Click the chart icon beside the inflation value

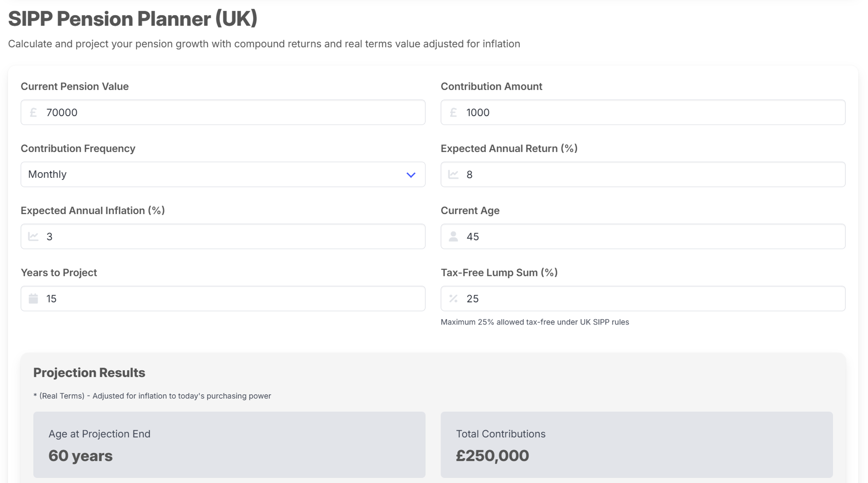33,236
